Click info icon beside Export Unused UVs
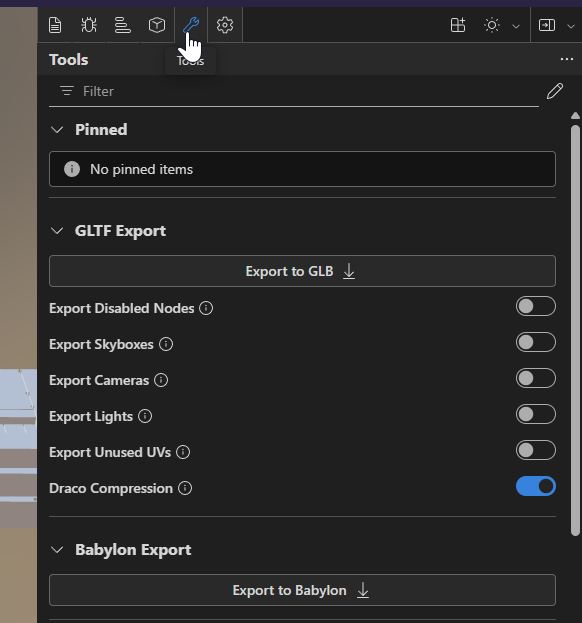Screen dimensions: 582x623 (183, 452)
